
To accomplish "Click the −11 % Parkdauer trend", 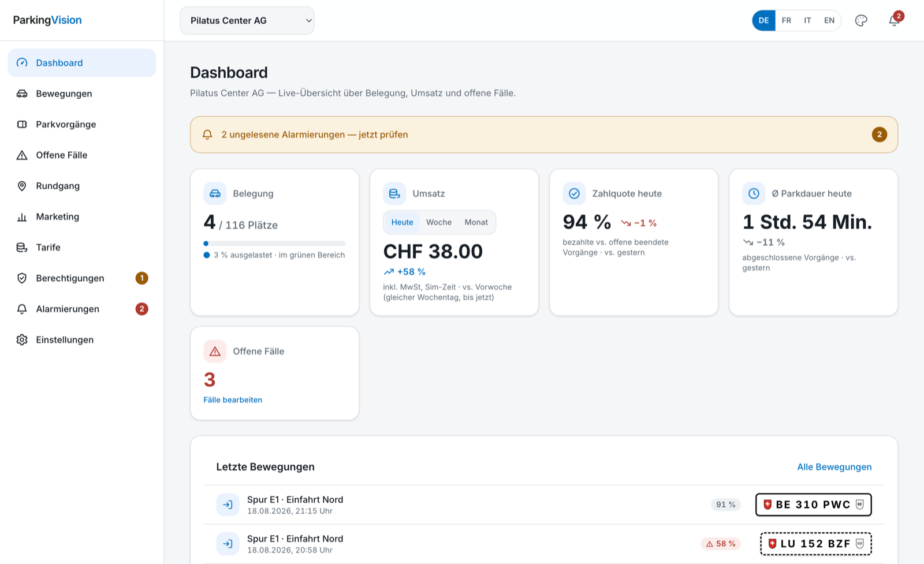I will click(764, 242).
